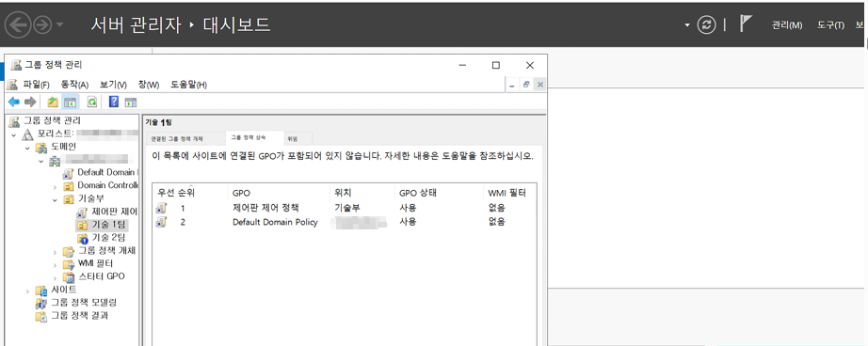Expand the WMI 필터 tree node
The height and width of the screenshot is (346, 868).
click(x=55, y=264)
